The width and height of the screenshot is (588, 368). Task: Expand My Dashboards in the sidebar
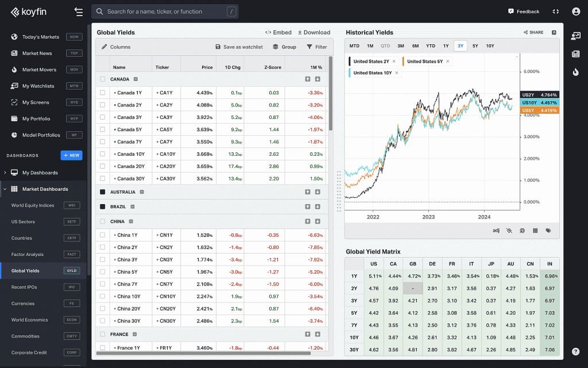[x=5, y=172]
